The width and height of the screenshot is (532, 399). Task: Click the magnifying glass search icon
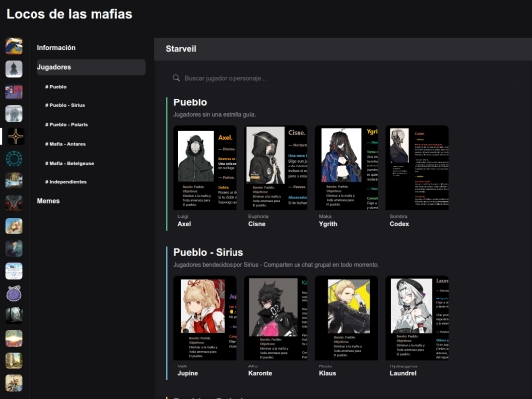pyautogui.click(x=176, y=78)
